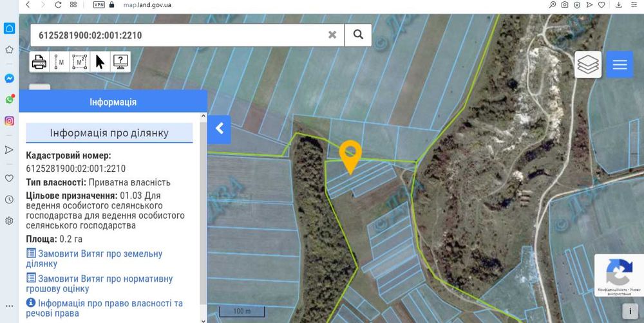Activate the pointer selection tool

pos(100,62)
